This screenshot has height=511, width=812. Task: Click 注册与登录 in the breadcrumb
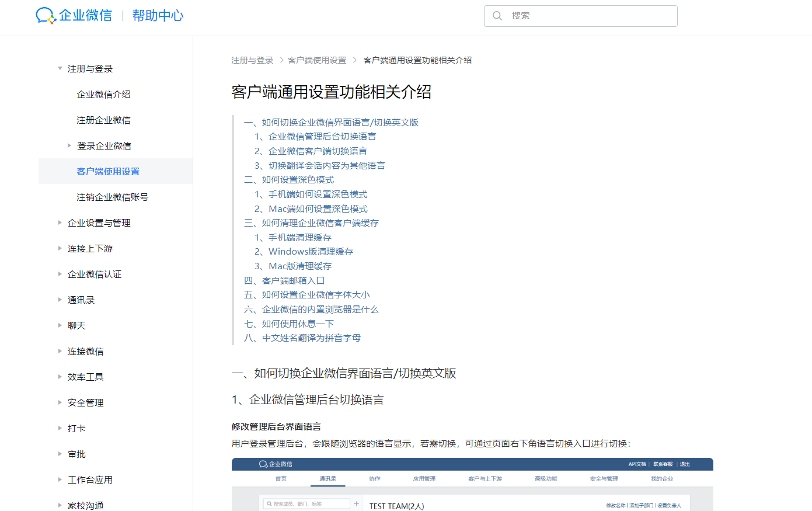point(252,60)
